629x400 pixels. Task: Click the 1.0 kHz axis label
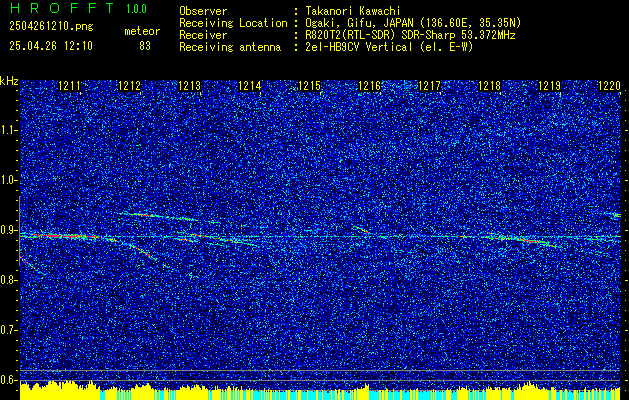pos(9,180)
